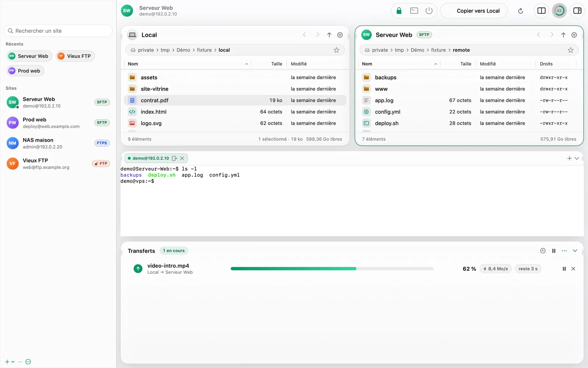
Task: Sort Local pane by Nom column
Action: (188, 64)
